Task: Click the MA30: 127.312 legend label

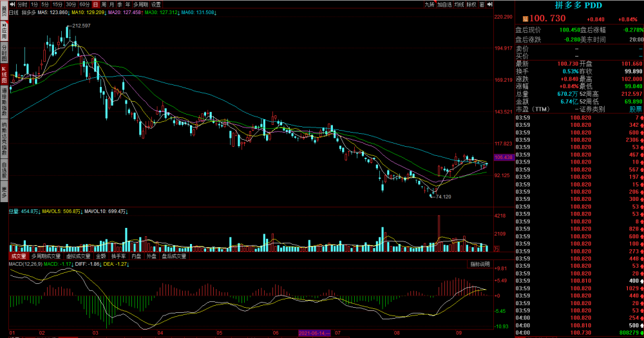Action: 162,13
